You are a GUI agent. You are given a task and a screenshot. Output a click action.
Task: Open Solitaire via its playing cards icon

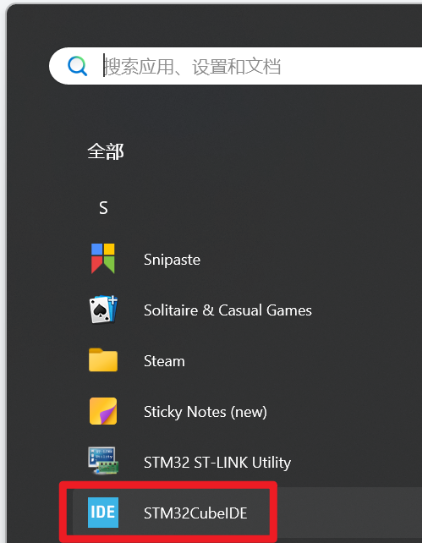(104, 310)
